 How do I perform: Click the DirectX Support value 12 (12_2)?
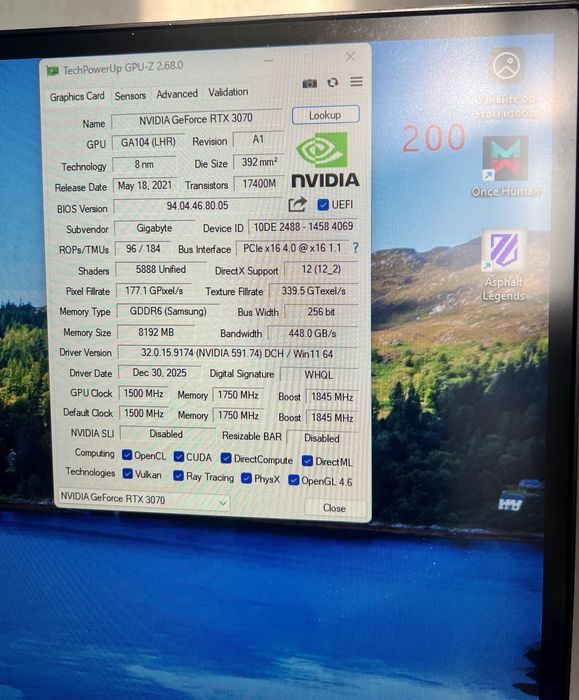tap(321, 269)
